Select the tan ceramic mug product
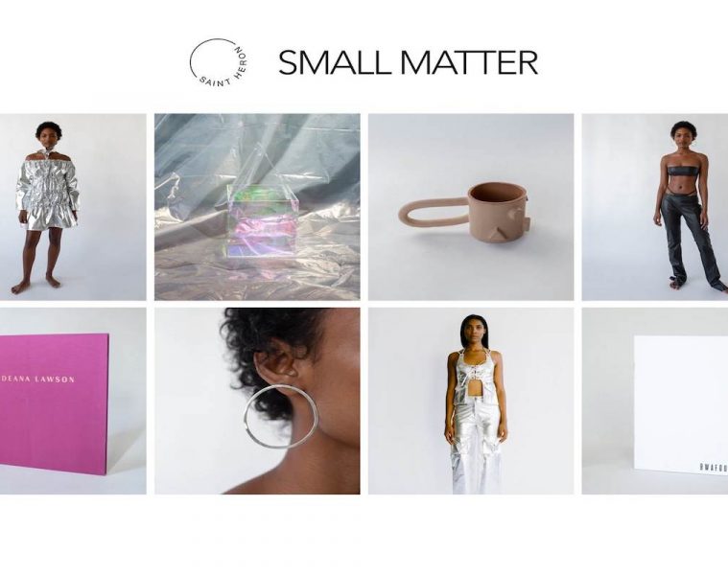Image resolution: width=728 pixels, height=575 pixels. coord(471,207)
